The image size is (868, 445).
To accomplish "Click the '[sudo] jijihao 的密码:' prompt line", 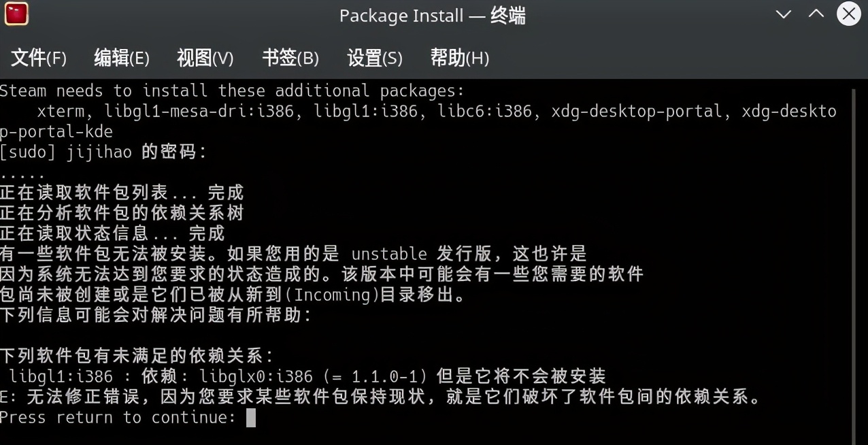I will 103,152.
